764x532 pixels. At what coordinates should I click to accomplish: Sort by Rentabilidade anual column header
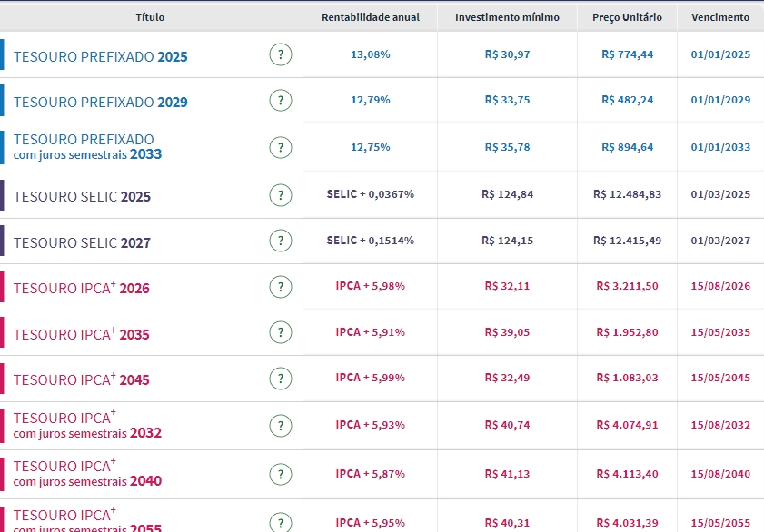click(371, 17)
